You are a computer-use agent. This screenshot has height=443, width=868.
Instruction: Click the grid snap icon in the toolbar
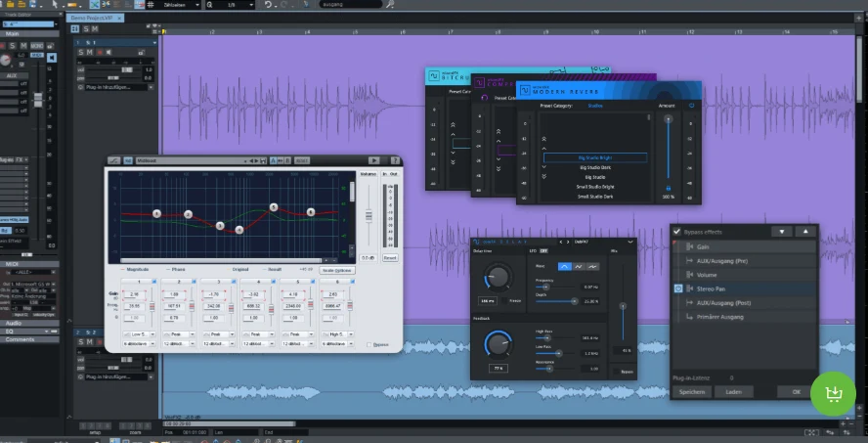pyautogui.click(x=151, y=5)
